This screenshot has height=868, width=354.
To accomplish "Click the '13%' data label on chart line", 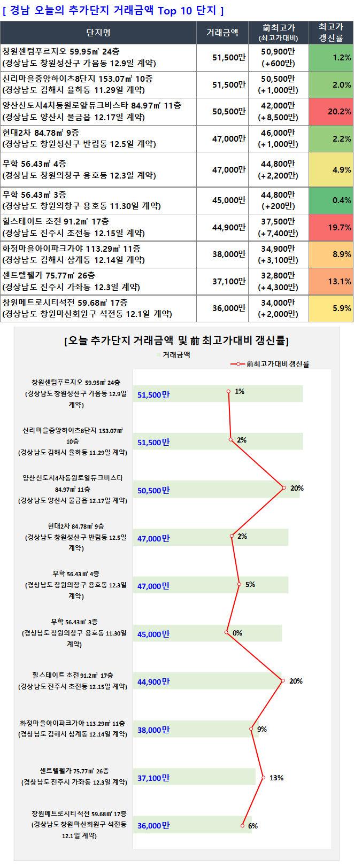I will point(276,778).
